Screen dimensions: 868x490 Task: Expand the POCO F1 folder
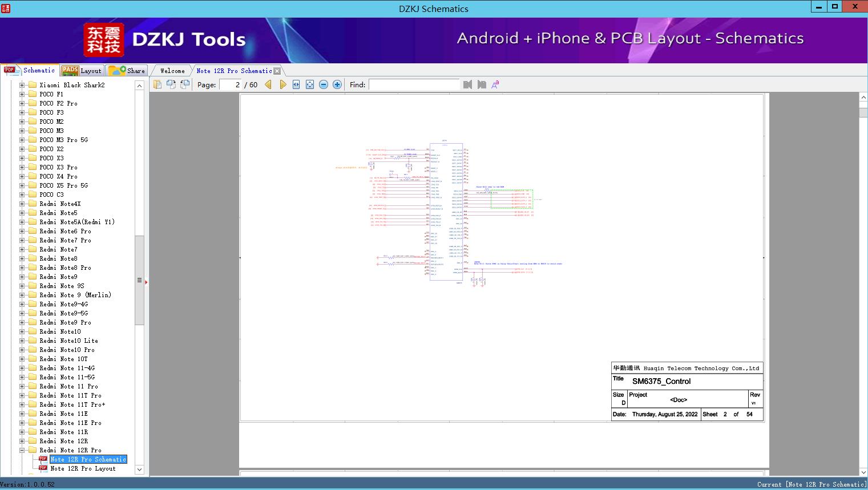click(x=22, y=94)
